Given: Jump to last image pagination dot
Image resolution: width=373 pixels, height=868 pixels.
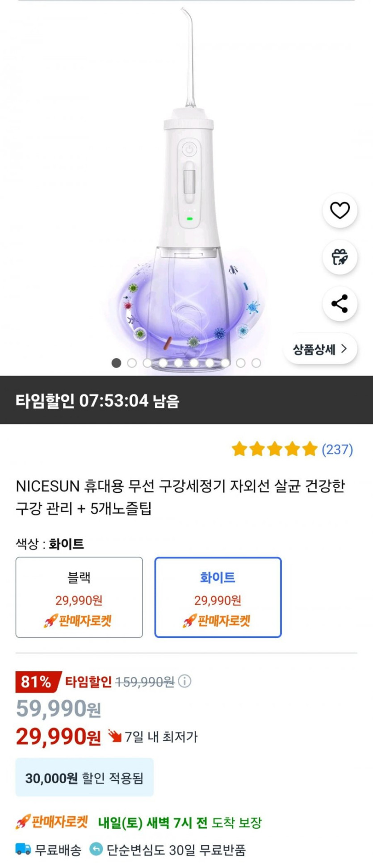Looking at the screenshot, I should click(x=256, y=363).
